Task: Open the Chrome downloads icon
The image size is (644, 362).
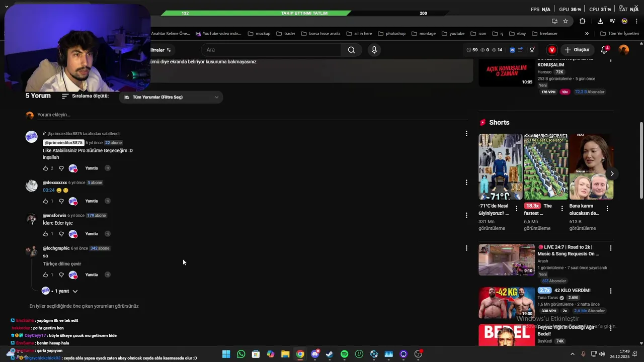Action: tap(600, 21)
